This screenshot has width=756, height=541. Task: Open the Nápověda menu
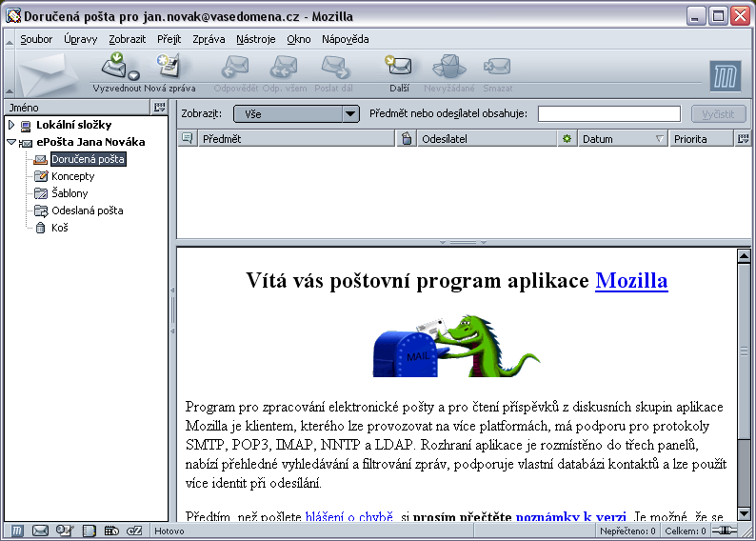[x=346, y=39]
